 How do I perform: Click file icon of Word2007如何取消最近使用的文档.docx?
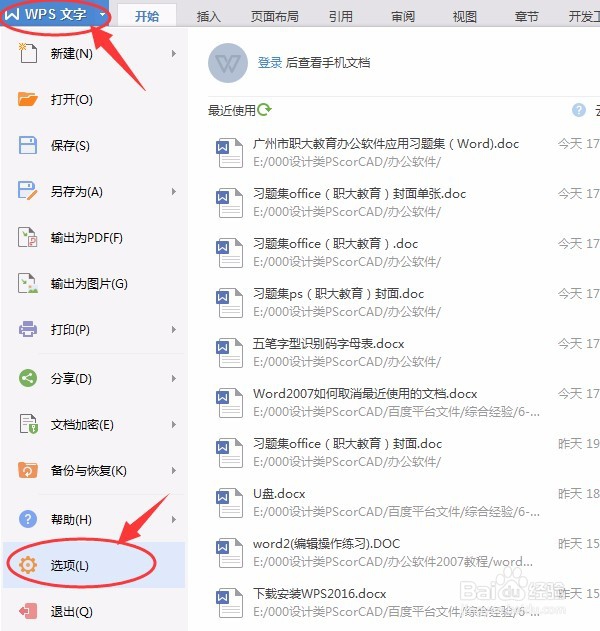(229, 403)
